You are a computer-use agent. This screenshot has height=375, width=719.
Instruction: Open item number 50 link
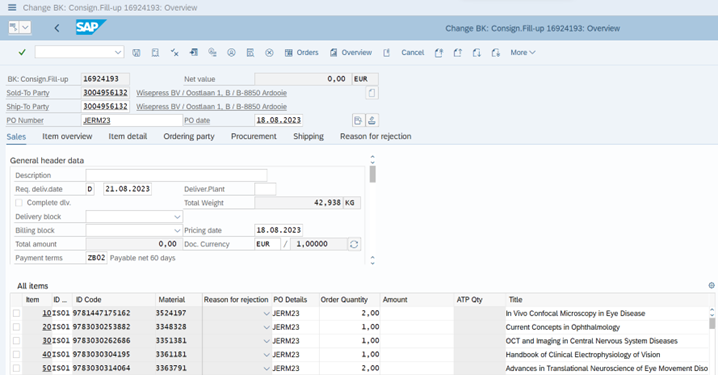pyautogui.click(x=46, y=368)
